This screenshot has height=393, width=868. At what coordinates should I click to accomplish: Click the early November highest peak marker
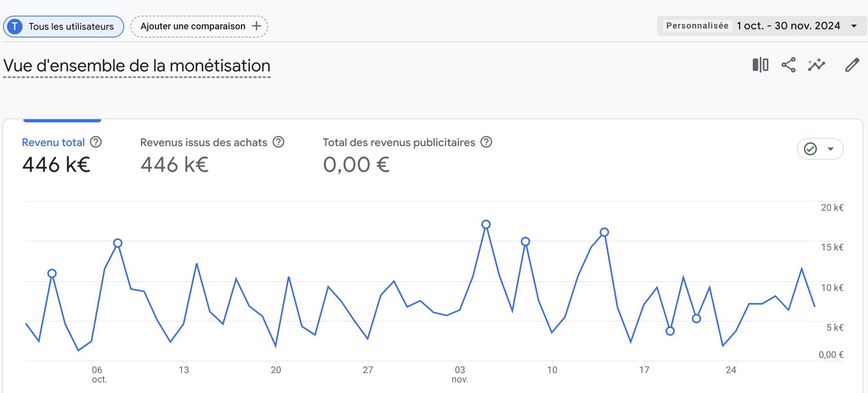pos(486,224)
